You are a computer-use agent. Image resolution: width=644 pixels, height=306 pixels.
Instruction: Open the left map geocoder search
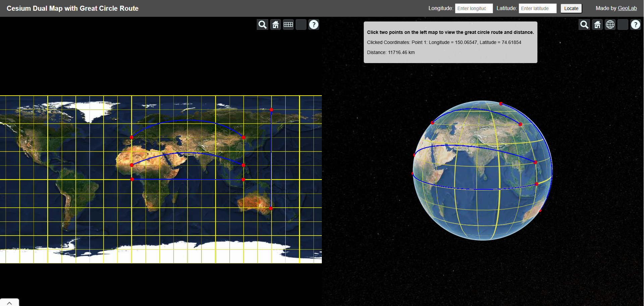(262, 24)
